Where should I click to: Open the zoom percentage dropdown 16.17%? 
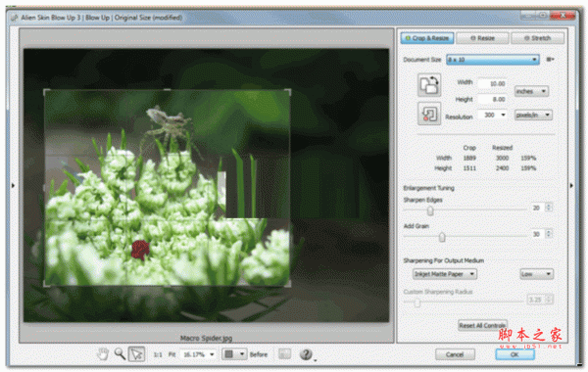pos(198,354)
